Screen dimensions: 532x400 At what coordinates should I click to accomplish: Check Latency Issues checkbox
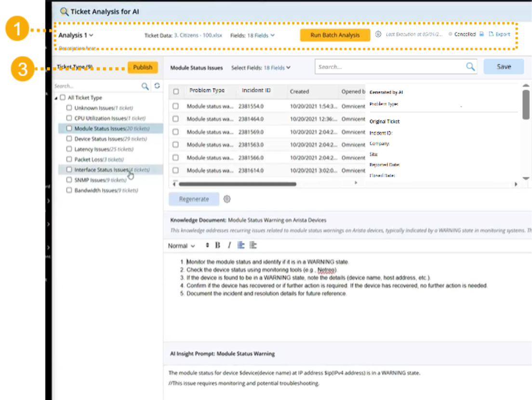[x=69, y=149]
